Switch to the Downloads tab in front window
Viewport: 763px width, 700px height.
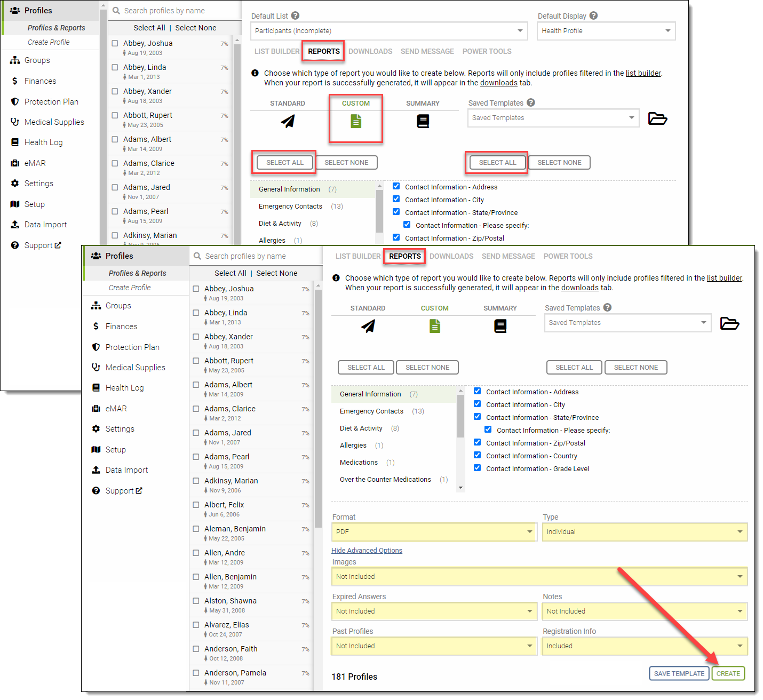coord(451,256)
